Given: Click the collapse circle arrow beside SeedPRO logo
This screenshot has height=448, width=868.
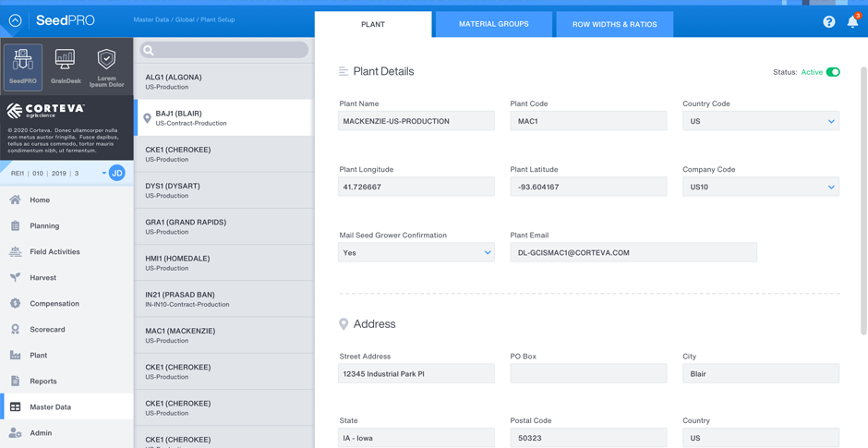Looking at the screenshot, I should [16, 21].
